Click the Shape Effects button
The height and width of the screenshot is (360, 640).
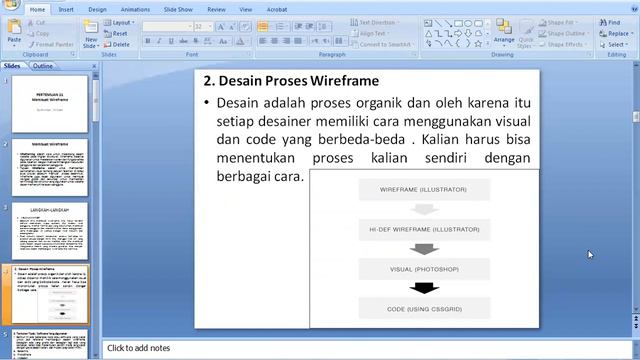tap(563, 44)
